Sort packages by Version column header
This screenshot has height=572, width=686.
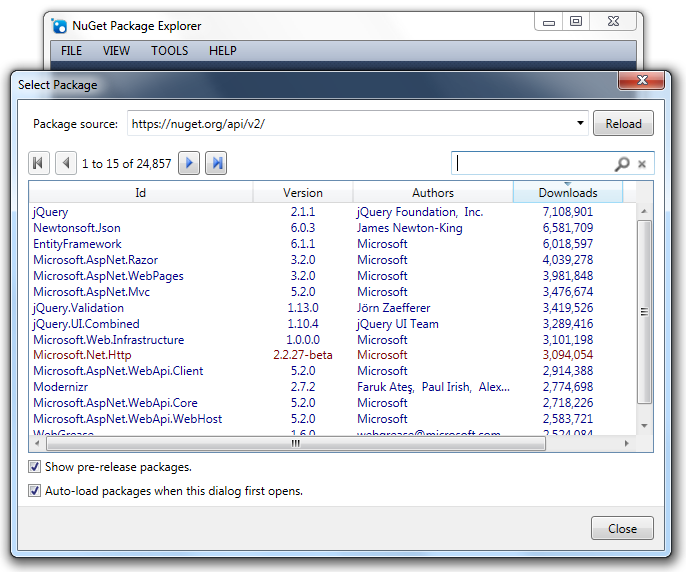point(302,193)
